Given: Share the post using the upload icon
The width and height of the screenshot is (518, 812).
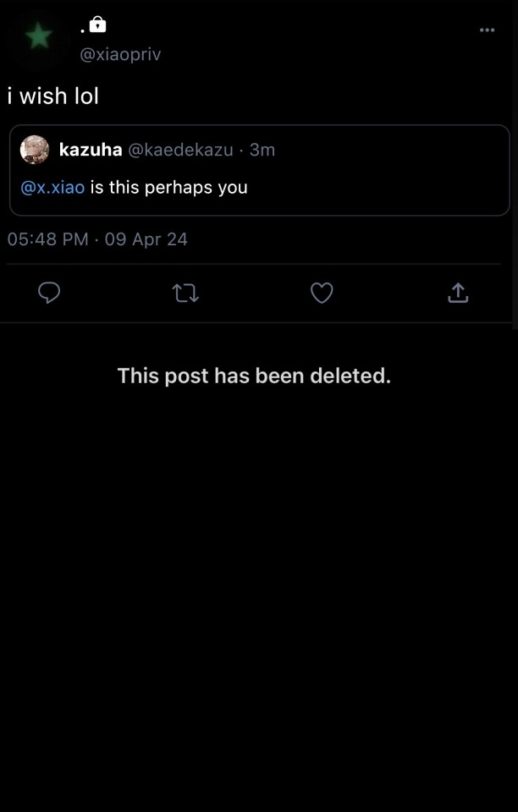Looking at the screenshot, I should tap(457, 293).
